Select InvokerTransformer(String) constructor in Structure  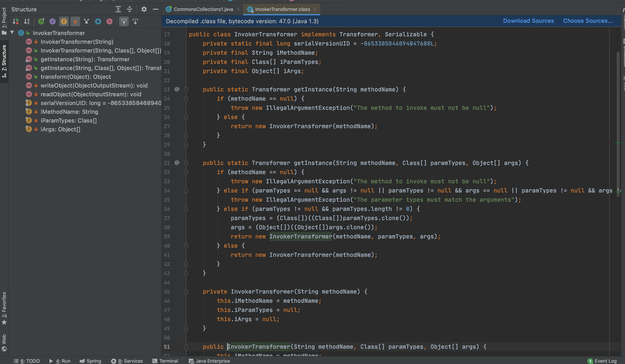click(77, 42)
